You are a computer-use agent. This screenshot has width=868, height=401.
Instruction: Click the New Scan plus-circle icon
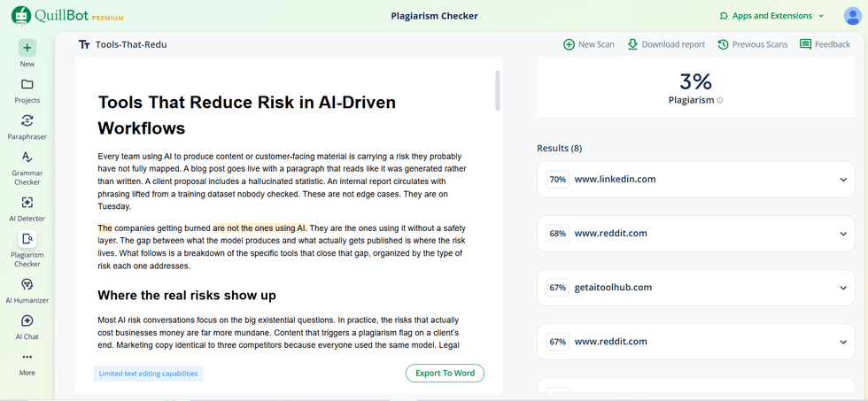click(569, 44)
